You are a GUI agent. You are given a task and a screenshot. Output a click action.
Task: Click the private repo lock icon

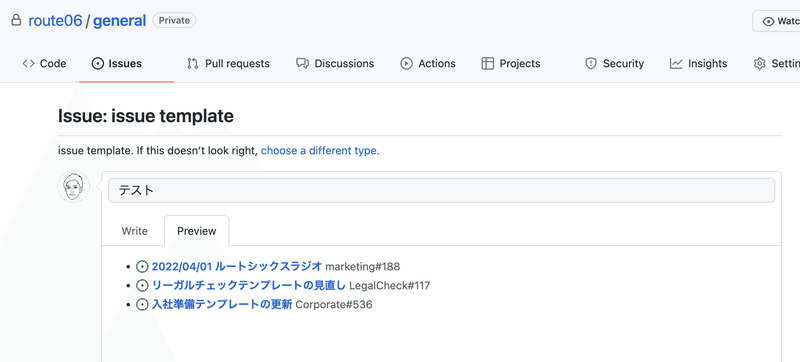[16, 20]
